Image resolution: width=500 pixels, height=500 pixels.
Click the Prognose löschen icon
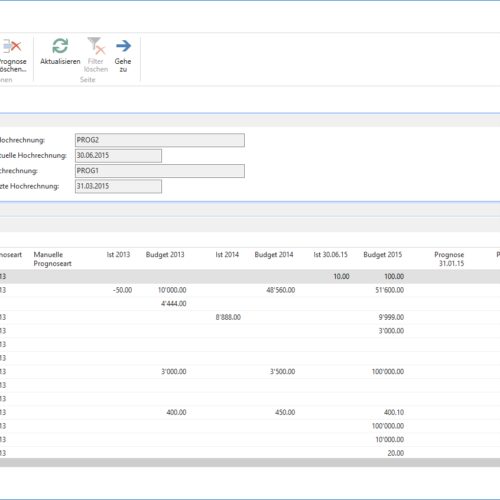coord(12,46)
